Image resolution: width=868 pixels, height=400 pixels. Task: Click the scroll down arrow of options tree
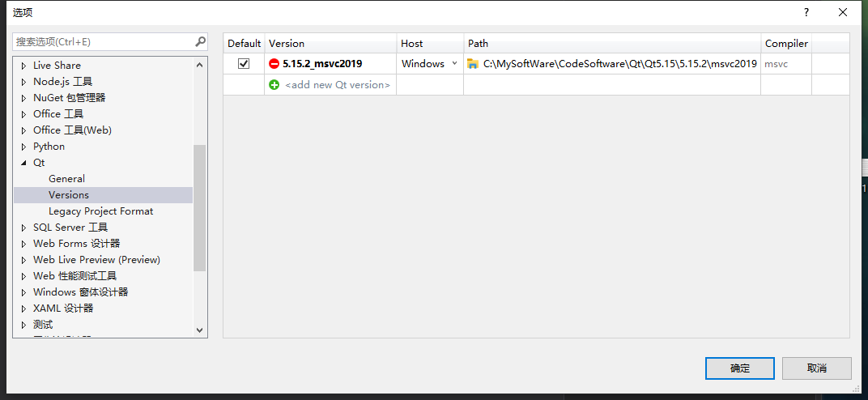[200, 330]
